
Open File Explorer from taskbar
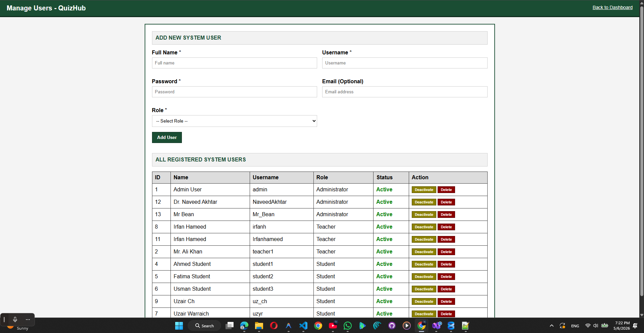(259, 326)
